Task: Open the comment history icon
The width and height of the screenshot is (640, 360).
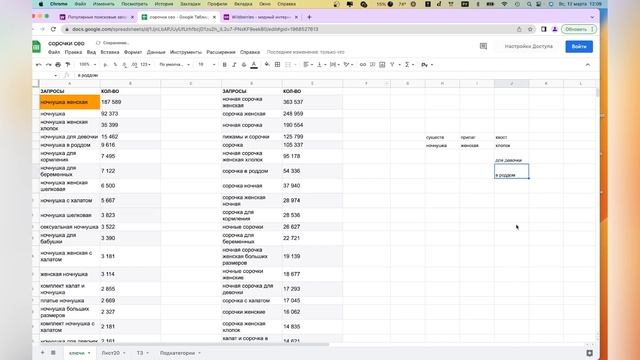Action: pos(483,47)
